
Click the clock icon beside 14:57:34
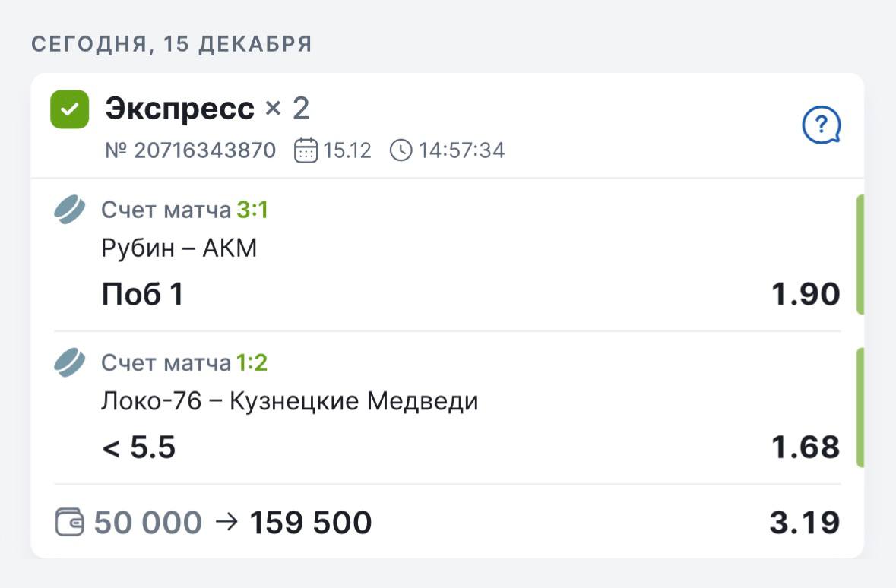coord(401,150)
